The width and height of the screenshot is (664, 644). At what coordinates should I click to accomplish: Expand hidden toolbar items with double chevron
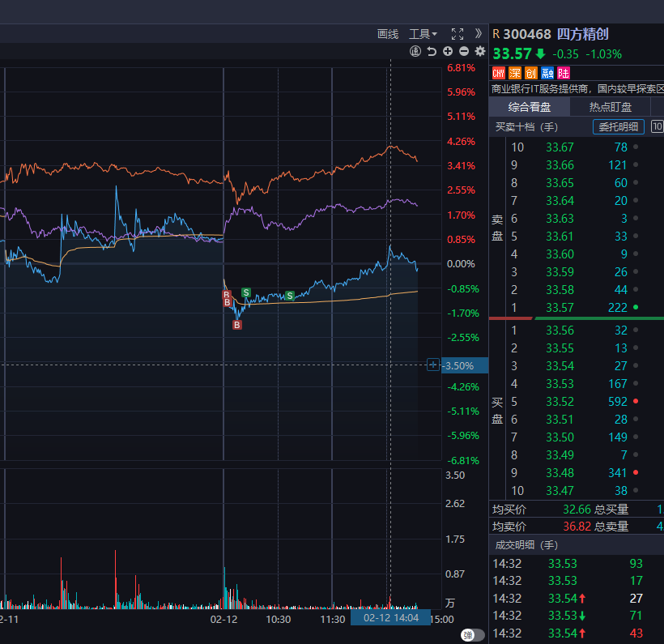click(x=478, y=34)
